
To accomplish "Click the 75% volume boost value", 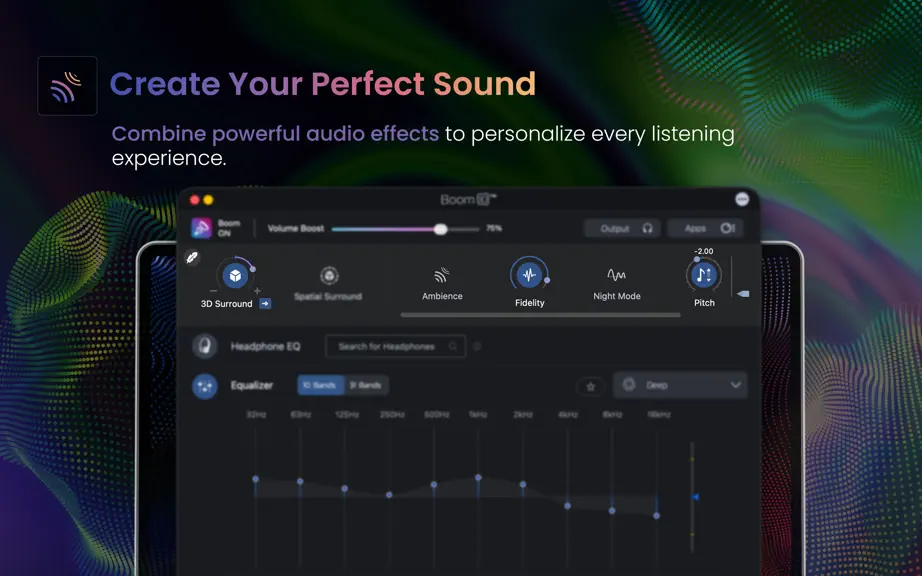I will [x=494, y=229].
